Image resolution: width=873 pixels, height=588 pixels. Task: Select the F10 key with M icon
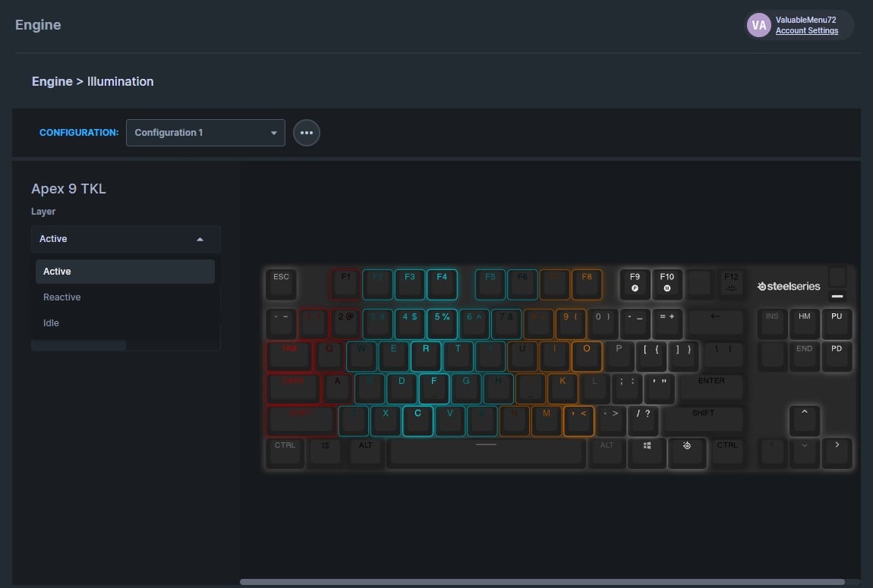pyautogui.click(x=667, y=285)
